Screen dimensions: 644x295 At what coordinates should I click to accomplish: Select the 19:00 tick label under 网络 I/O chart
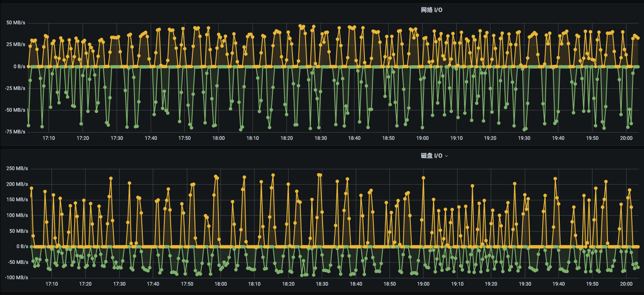click(422, 138)
